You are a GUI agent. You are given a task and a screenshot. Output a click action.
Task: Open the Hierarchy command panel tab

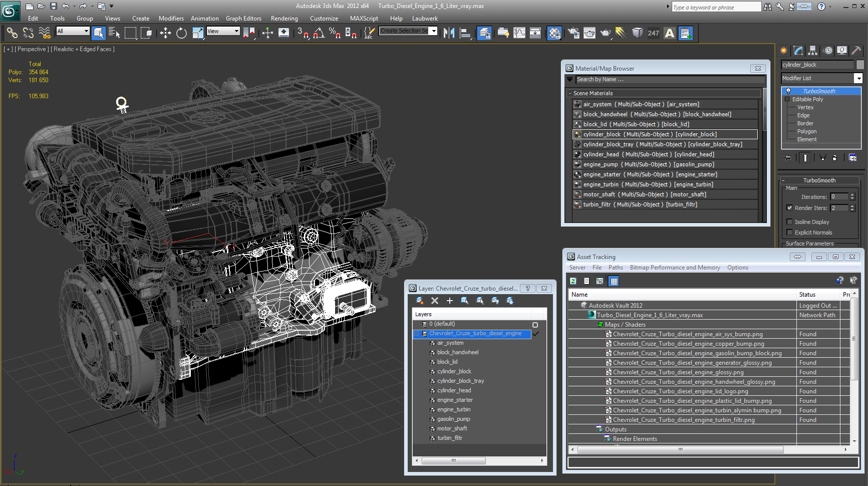point(812,51)
